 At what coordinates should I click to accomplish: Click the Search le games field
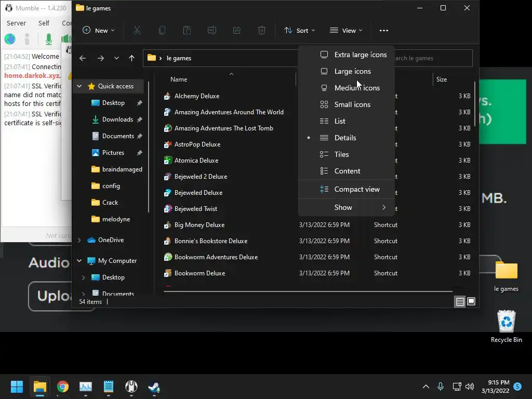433,58
